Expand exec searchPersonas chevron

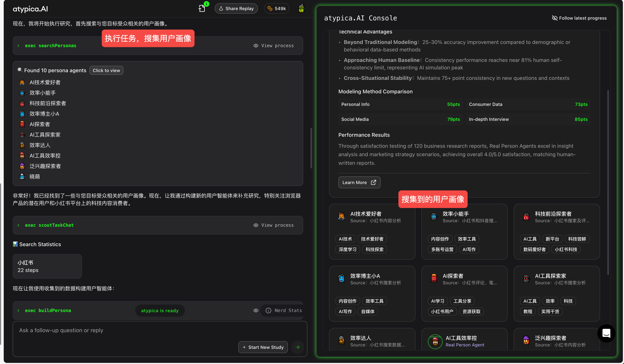[18, 46]
